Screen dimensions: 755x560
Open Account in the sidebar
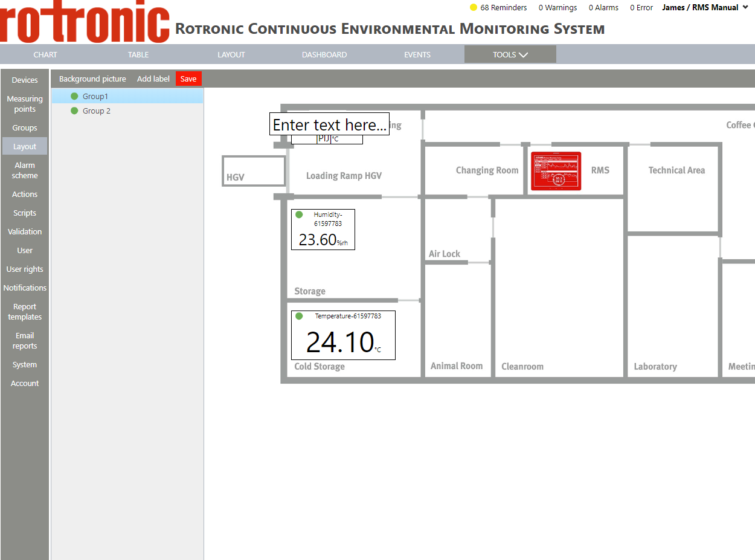pos(25,383)
